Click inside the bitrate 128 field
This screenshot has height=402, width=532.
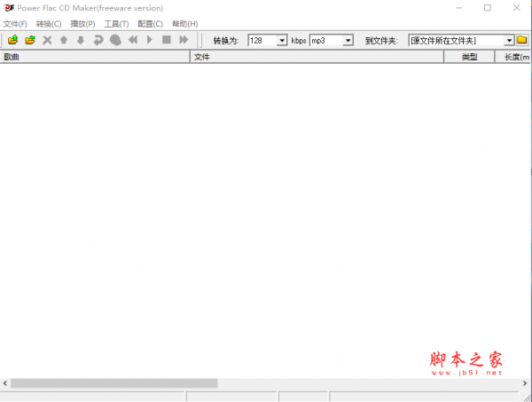click(263, 41)
